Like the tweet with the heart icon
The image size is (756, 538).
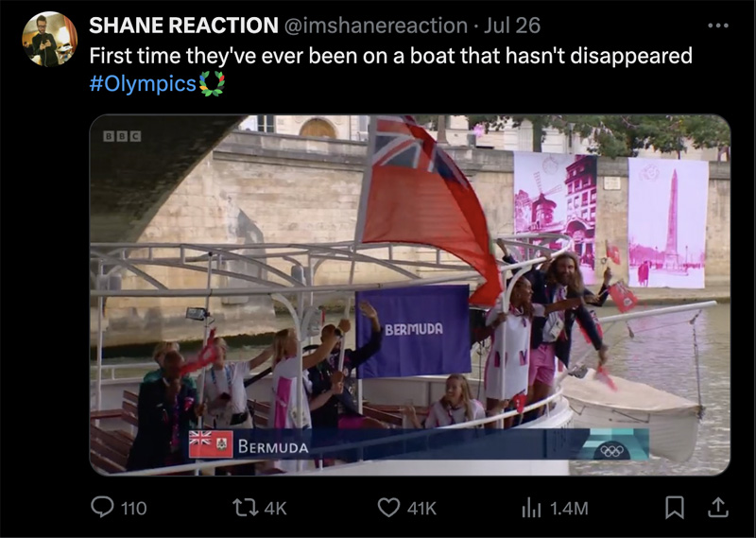click(x=388, y=508)
